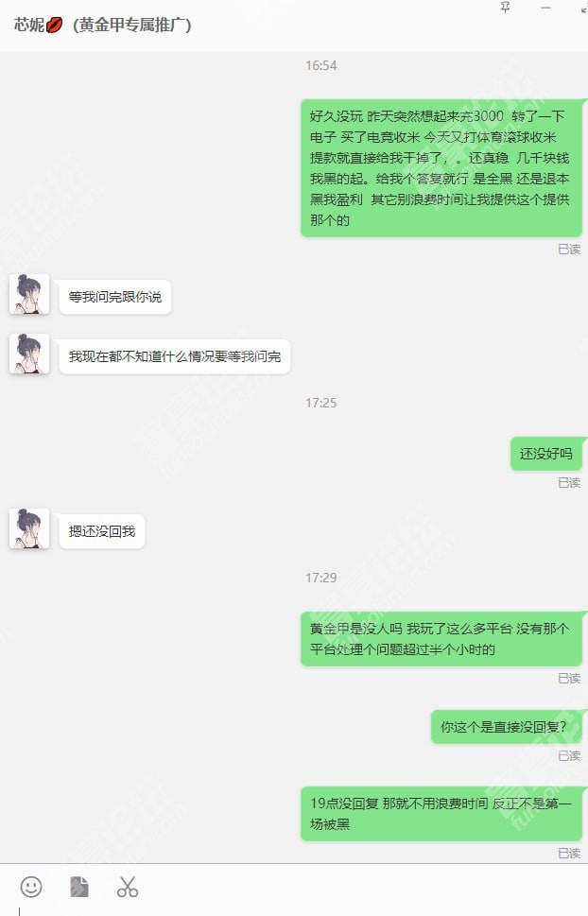588x916 pixels.
Task: Click avatar next to '我现在都不知道什么情况' message
Action: click(29, 354)
